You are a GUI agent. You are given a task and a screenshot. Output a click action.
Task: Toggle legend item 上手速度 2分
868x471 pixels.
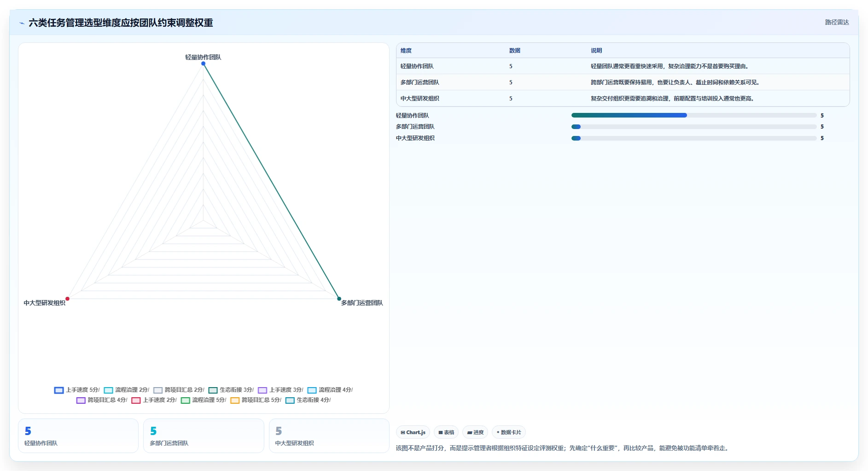click(154, 400)
